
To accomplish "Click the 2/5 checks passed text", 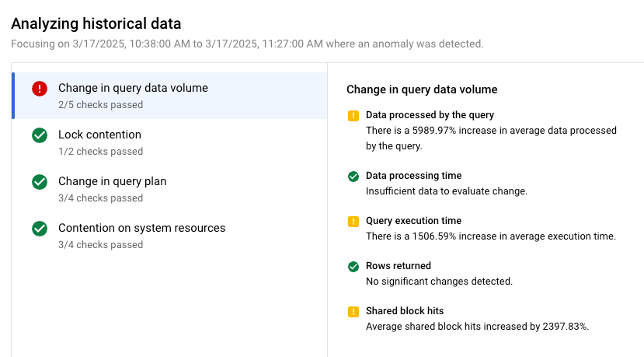I will 100,105.
